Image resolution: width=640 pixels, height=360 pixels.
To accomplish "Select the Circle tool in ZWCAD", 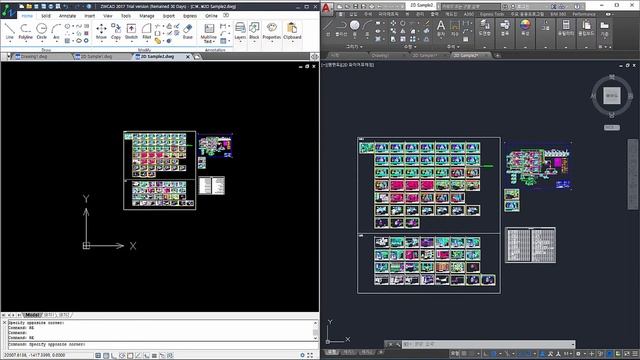I will coord(42,31).
